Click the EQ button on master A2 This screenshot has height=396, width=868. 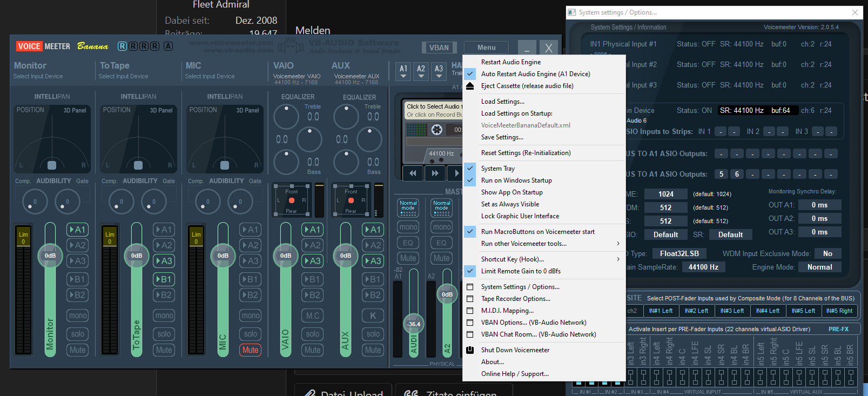(x=441, y=243)
